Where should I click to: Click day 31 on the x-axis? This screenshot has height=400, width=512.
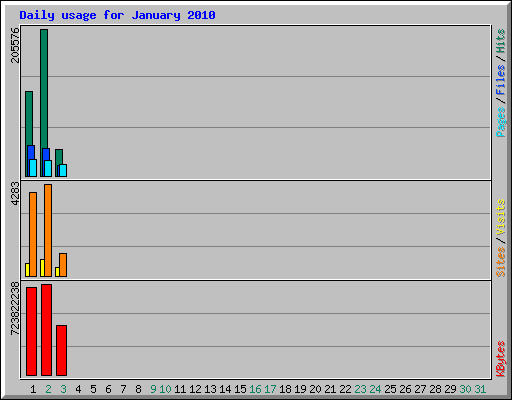480,389
